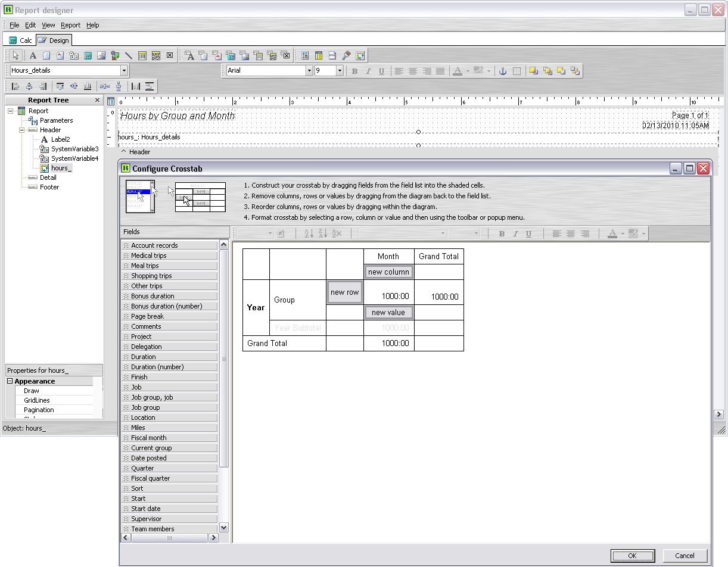Image resolution: width=728 pixels, height=567 pixels.
Task: Click the anchor icon in format toolbar
Action: click(x=502, y=71)
